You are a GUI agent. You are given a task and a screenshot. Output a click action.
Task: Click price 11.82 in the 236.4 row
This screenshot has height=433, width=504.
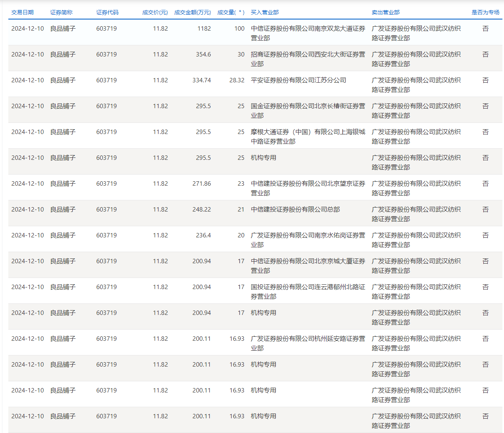click(160, 235)
